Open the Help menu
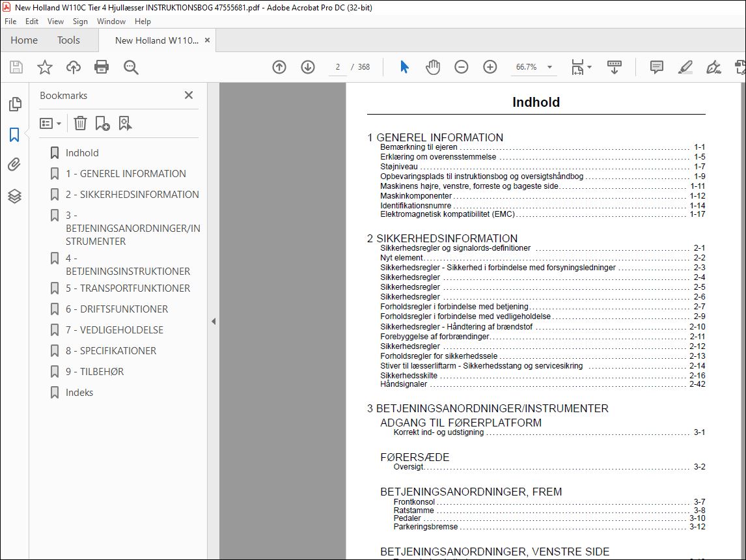746x560 pixels. pyautogui.click(x=143, y=21)
